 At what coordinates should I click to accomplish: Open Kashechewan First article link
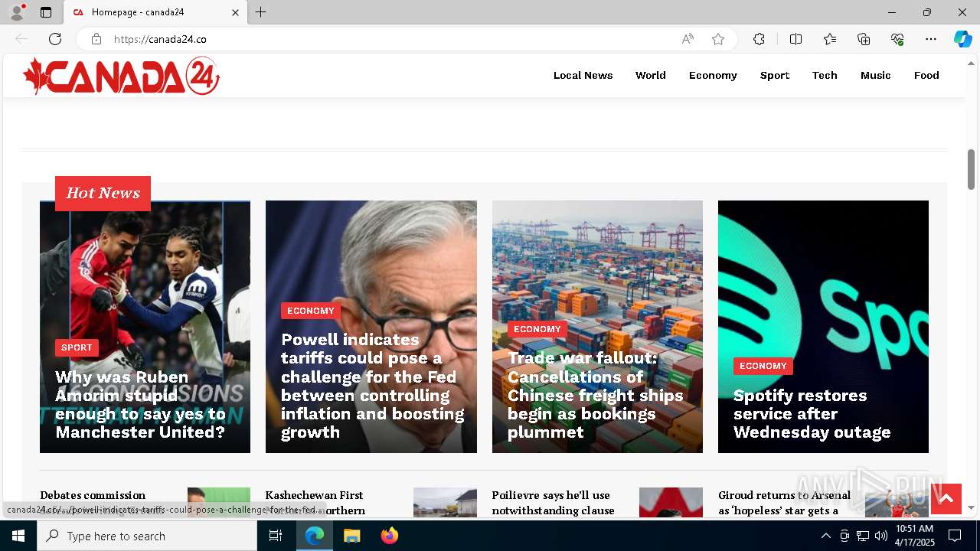pos(315,502)
